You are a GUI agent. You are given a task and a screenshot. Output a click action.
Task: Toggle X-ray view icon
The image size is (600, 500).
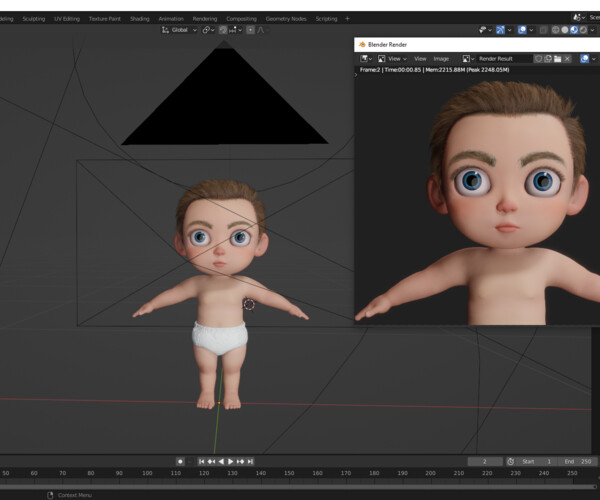pyautogui.click(x=543, y=30)
